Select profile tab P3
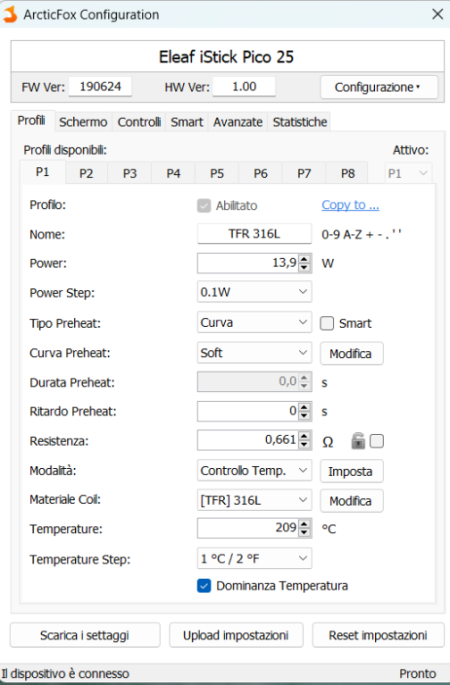Image resolution: width=450 pixels, height=685 pixels. click(x=130, y=173)
